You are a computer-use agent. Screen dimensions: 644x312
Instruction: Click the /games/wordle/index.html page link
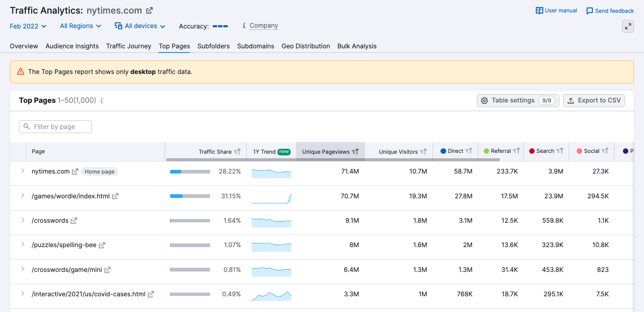(71, 196)
